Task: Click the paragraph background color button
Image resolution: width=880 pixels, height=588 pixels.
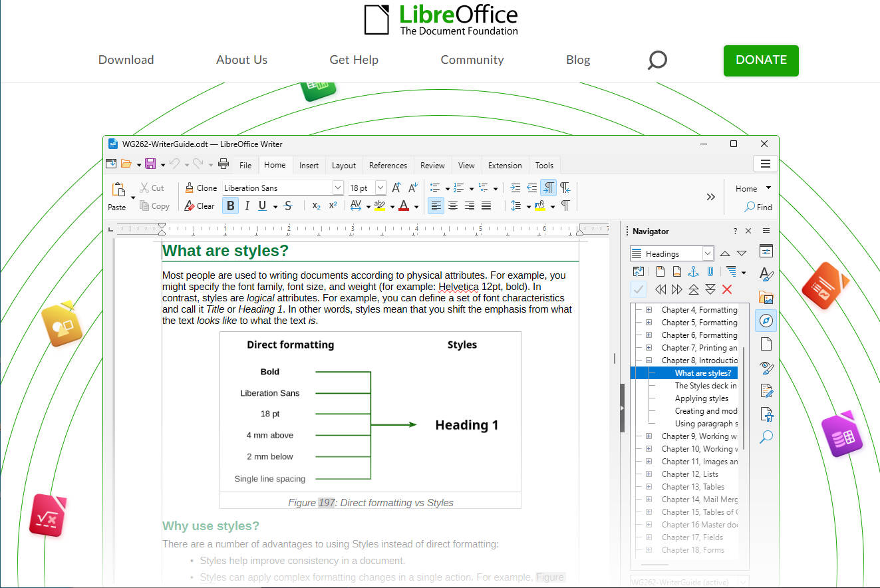Action: pyautogui.click(x=539, y=206)
